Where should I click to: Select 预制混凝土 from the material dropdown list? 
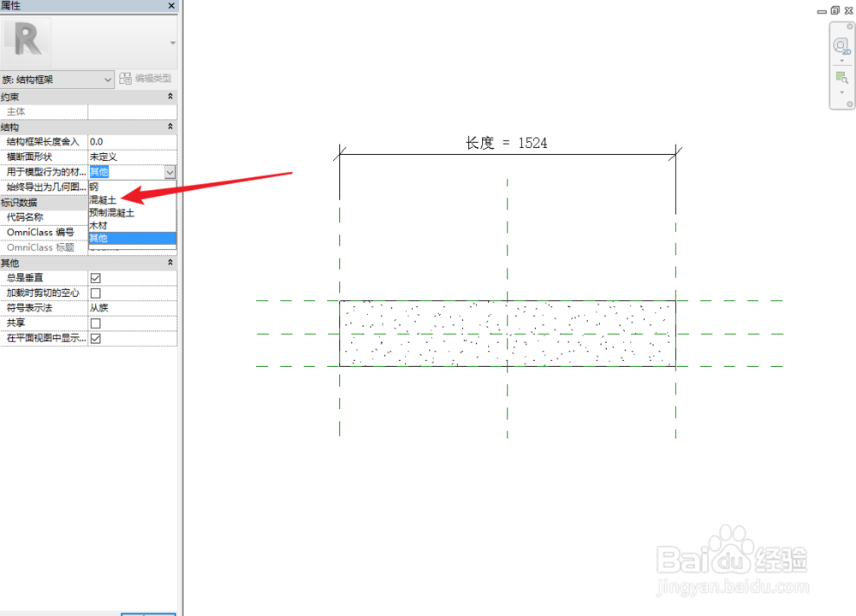pos(132,213)
